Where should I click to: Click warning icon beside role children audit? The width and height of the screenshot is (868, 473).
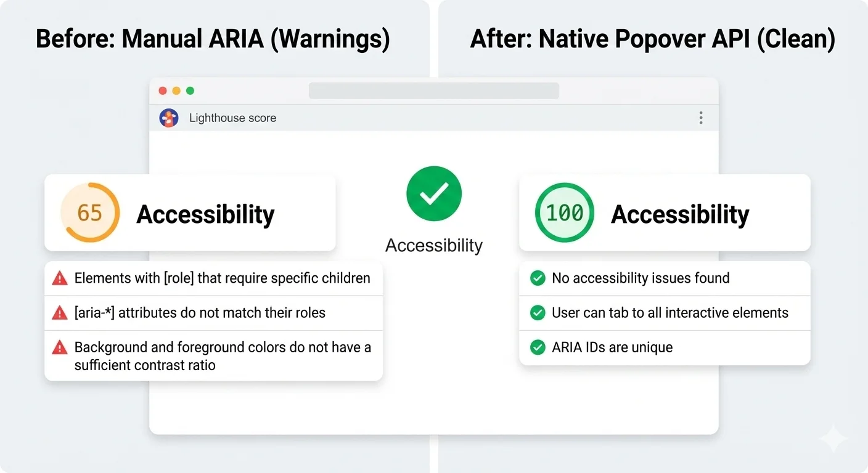(60, 278)
